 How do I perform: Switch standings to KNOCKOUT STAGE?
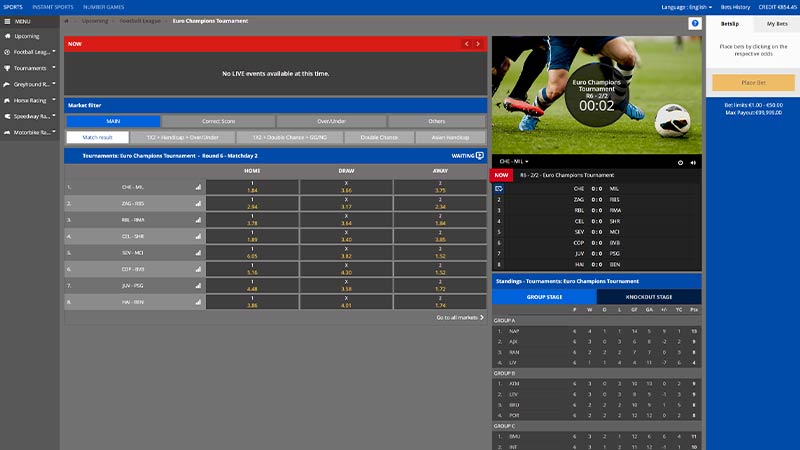[649, 296]
